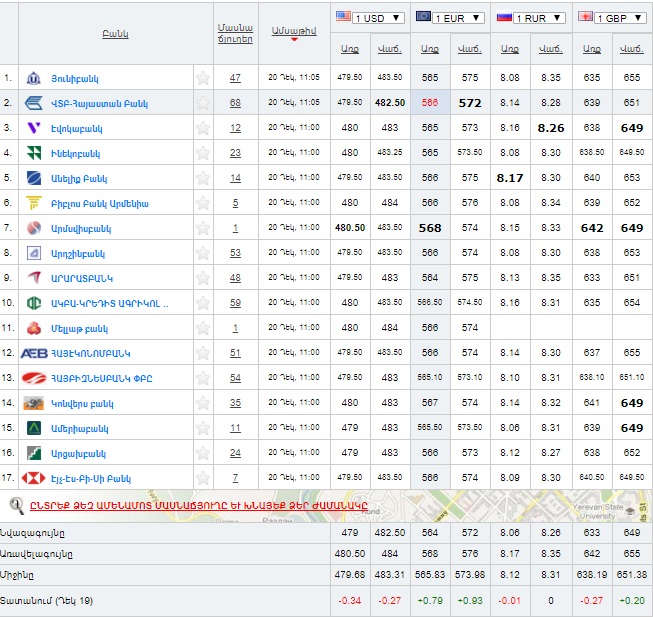Click the Russian flag icon
This screenshot has width=653, height=617.
coord(504,17)
